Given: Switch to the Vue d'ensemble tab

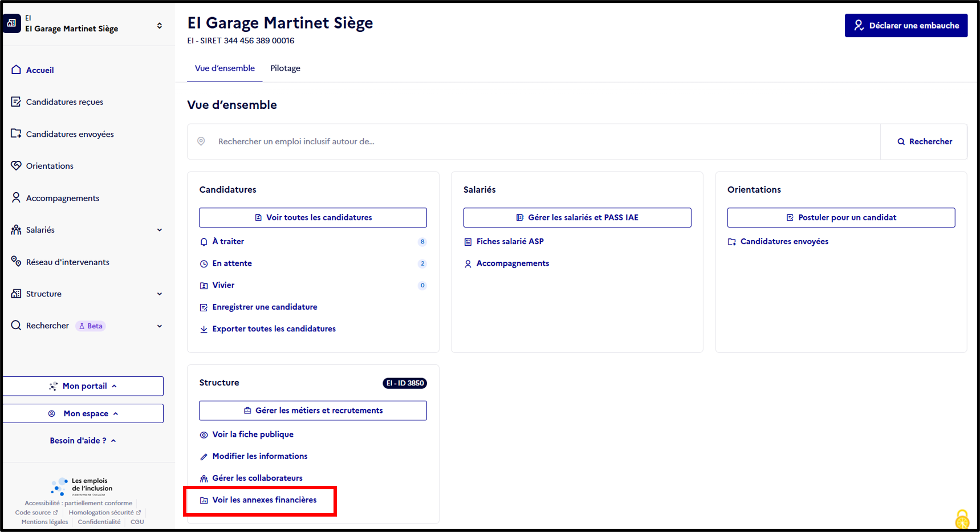Looking at the screenshot, I should (x=225, y=68).
